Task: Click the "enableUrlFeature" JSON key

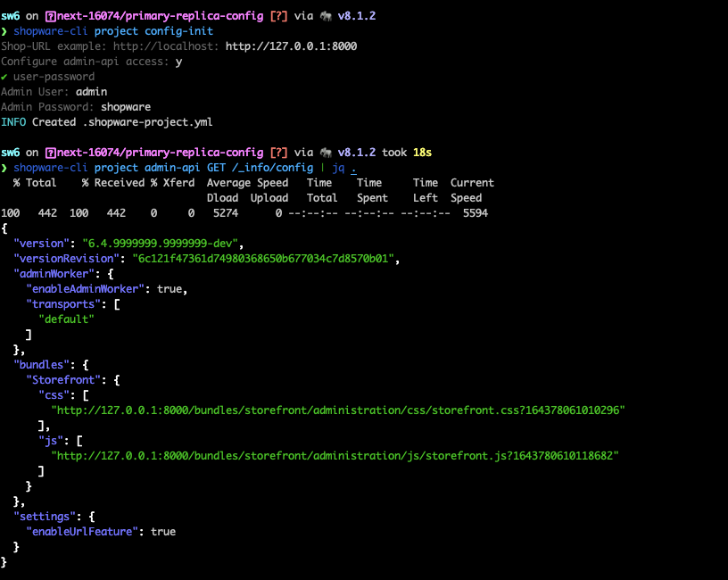Action: point(82,532)
